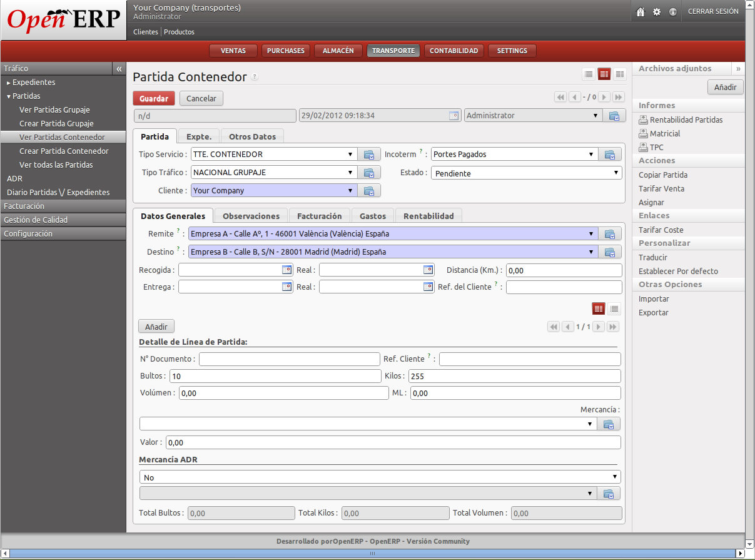Click the Cancelar button
This screenshot has height=560, width=755.
(201, 98)
